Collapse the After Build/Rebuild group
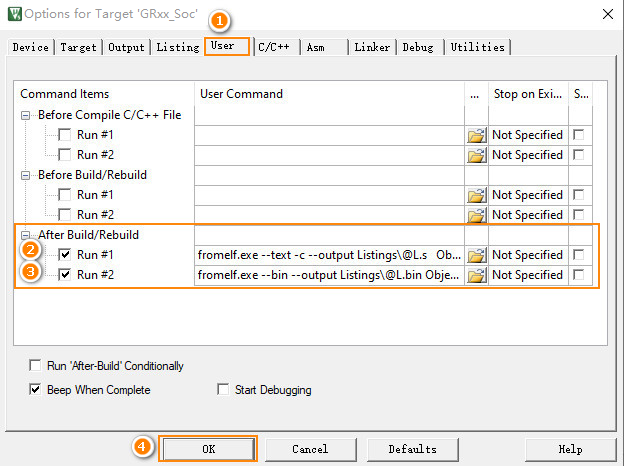 click(26, 235)
